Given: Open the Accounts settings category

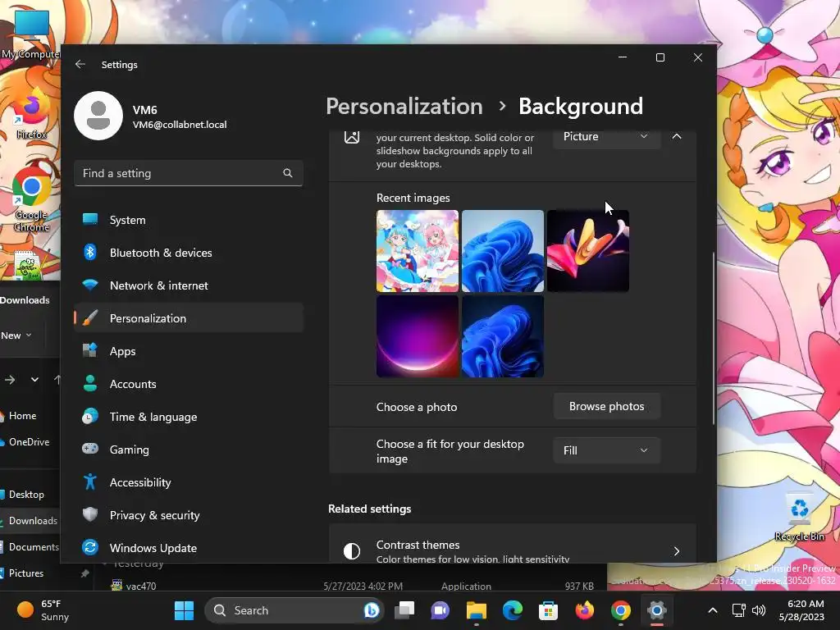Looking at the screenshot, I should click(x=189, y=384).
